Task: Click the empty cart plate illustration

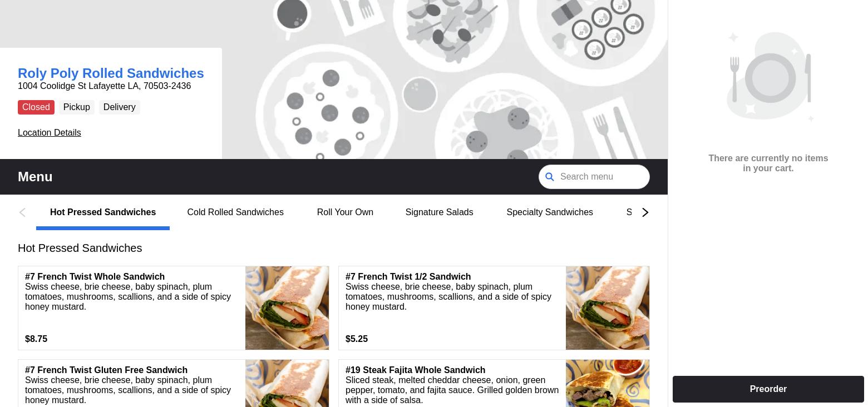Action: click(x=770, y=77)
